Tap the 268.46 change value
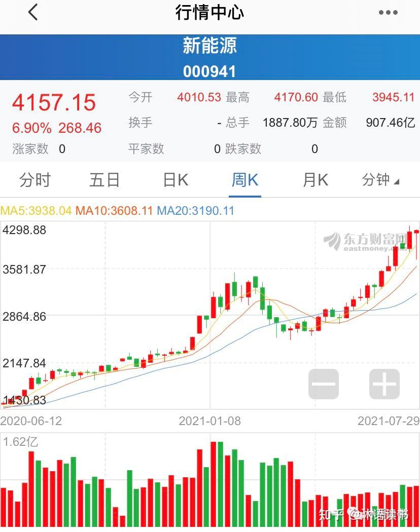The image size is (420, 532). coord(80,128)
